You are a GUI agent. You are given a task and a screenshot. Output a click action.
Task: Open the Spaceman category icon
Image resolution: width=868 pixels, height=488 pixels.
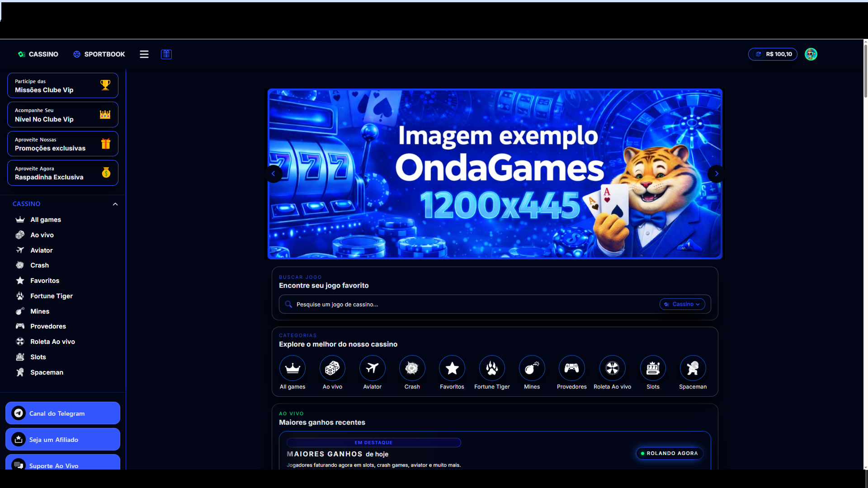(693, 368)
